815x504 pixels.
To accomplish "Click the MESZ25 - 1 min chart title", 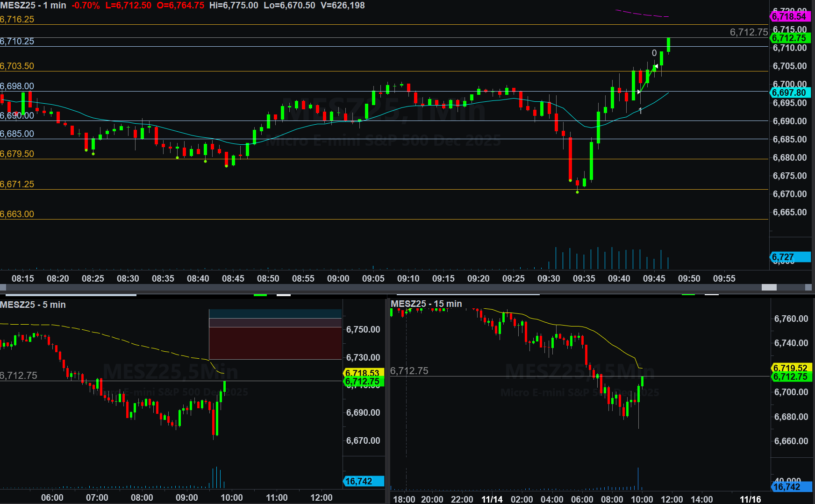I will (33, 6).
